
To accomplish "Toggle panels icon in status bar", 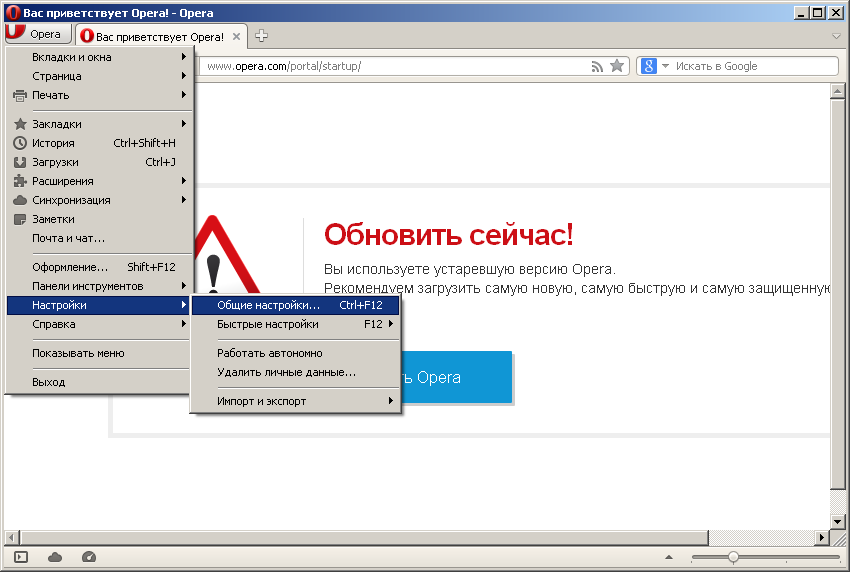I will tap(21, 557).
